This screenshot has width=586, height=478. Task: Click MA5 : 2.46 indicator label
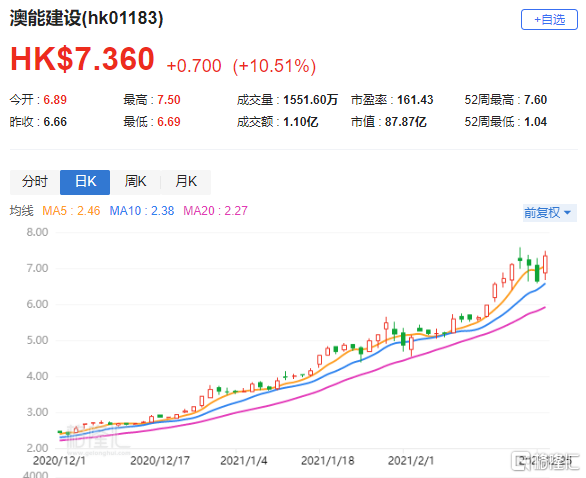pos(71,211)
